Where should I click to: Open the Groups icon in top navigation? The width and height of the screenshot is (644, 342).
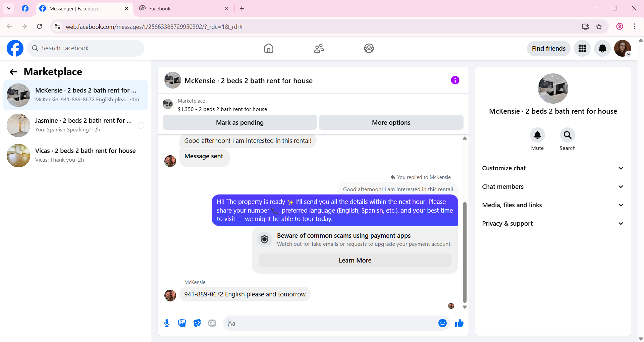click(369, 48)
